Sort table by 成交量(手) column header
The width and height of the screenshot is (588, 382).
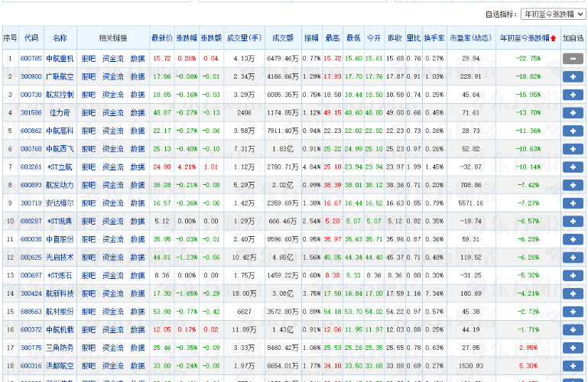[244, 38]
